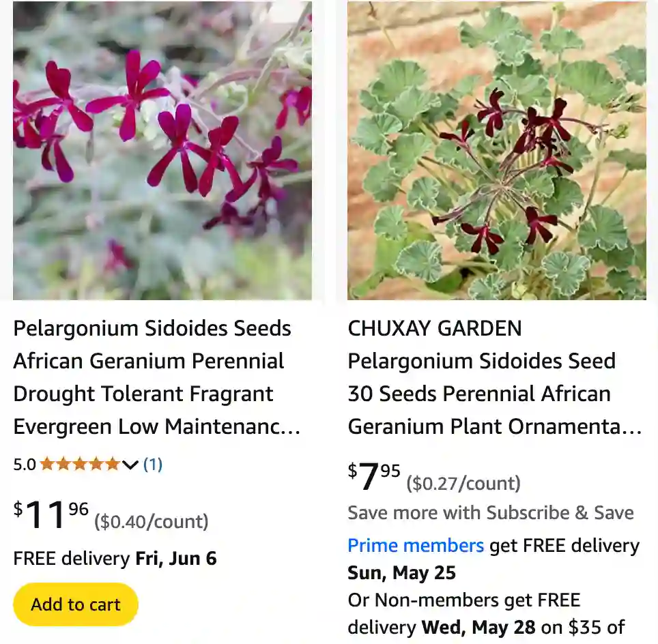Click the Save more with Subscribe & Save text

pos(491,512)
